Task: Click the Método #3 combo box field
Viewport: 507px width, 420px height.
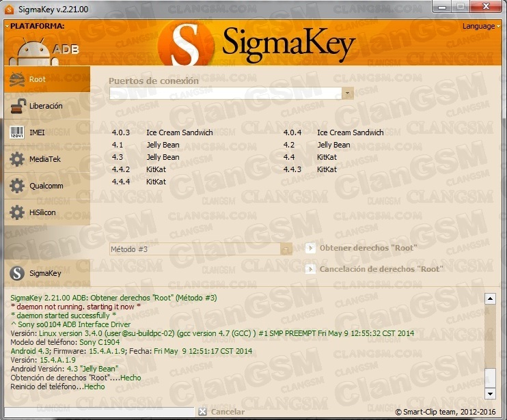Action: pos(200,249)
